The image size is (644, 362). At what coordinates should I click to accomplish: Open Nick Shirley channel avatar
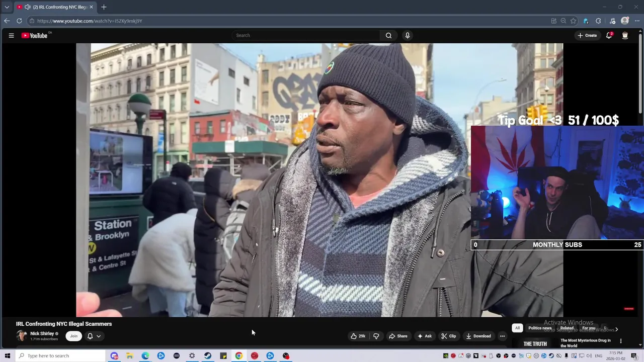click(x=22, y=336)
